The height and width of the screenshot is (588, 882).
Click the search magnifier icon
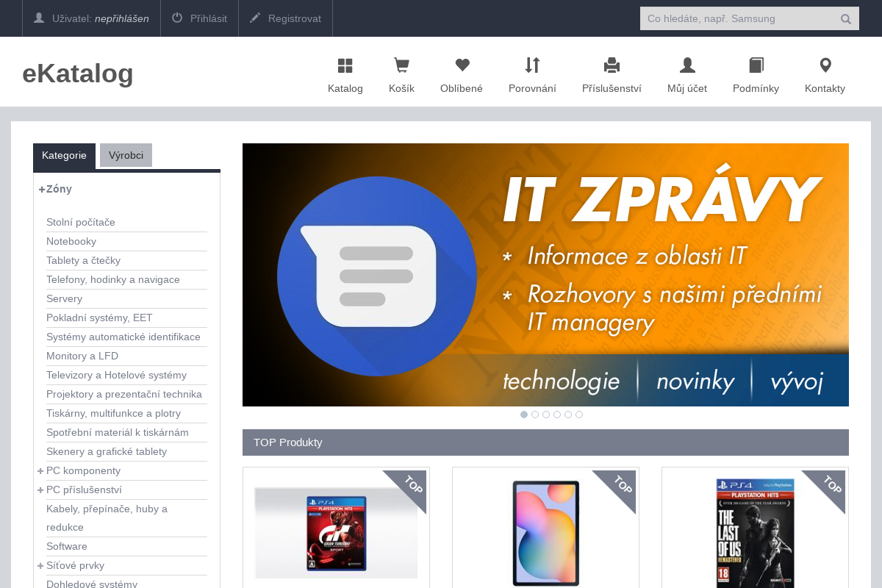point(846,19)
